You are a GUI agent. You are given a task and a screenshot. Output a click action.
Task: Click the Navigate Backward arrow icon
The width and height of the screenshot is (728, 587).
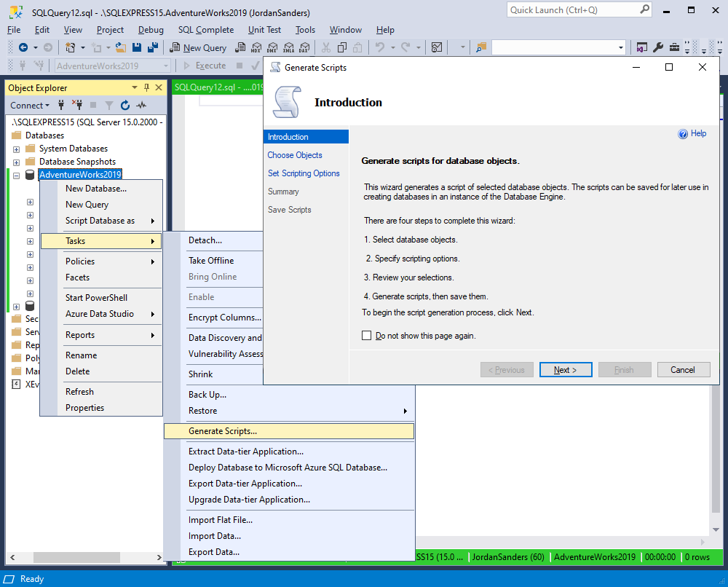point(23,47)
